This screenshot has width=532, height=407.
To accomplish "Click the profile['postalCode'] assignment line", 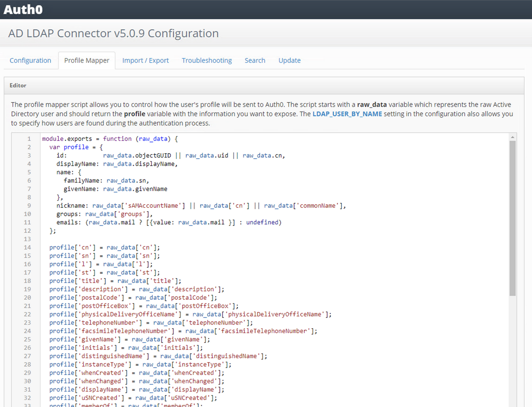I will (x=133, y=298).
